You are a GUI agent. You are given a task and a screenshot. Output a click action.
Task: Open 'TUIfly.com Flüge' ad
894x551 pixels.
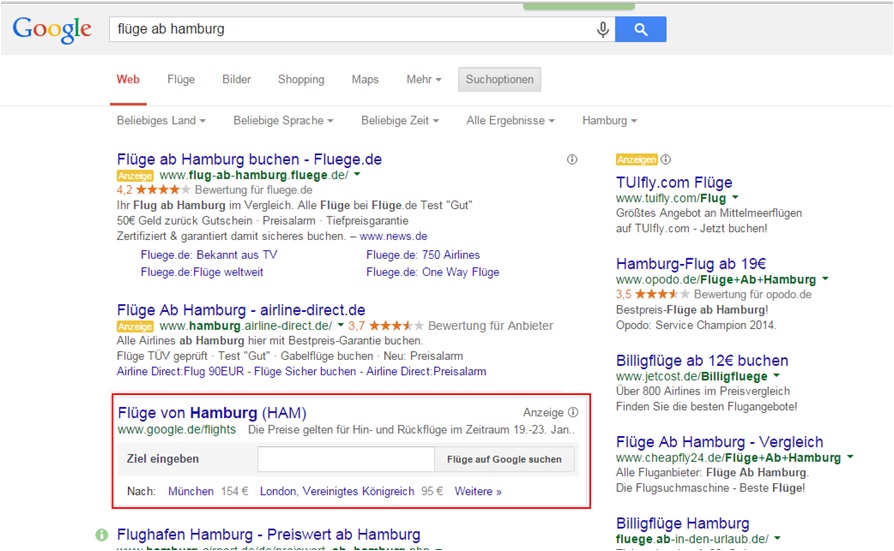coord(674,183)
